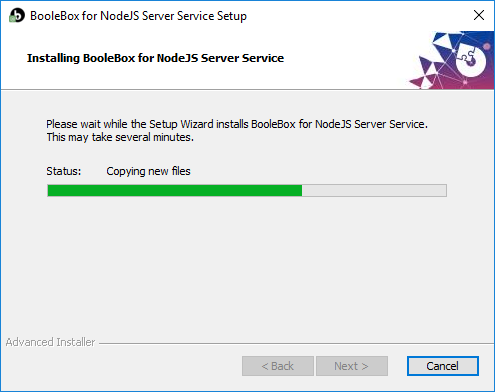Click the white circular BooleBox banner logo
This screenshot has width=495, height=392.
coord(471,60)
